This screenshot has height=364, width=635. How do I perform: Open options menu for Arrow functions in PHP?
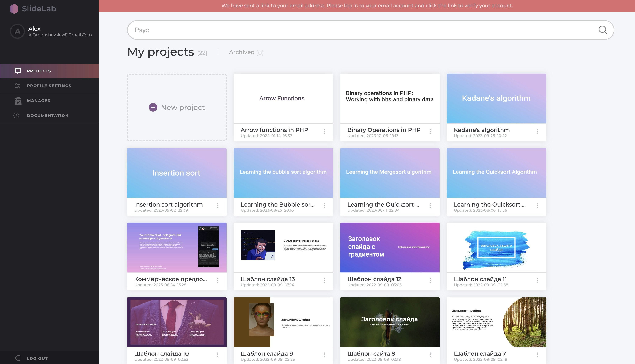pyautogui.click(x=324, y=131)
